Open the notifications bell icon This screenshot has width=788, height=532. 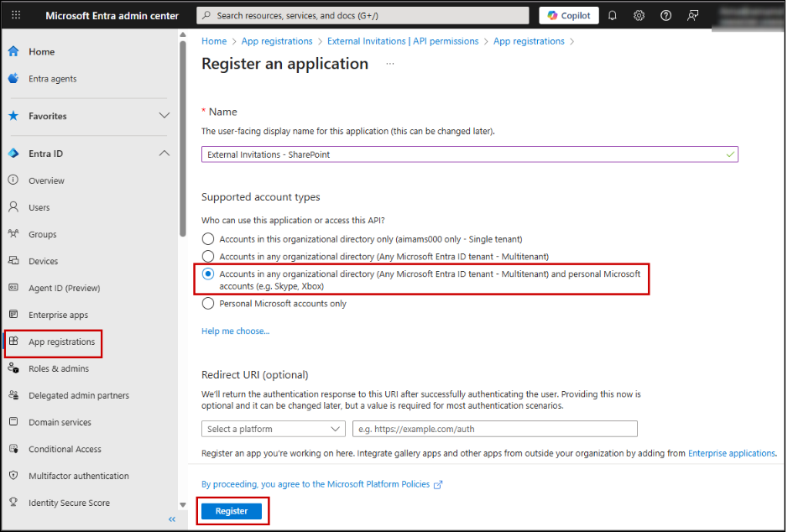613,15
